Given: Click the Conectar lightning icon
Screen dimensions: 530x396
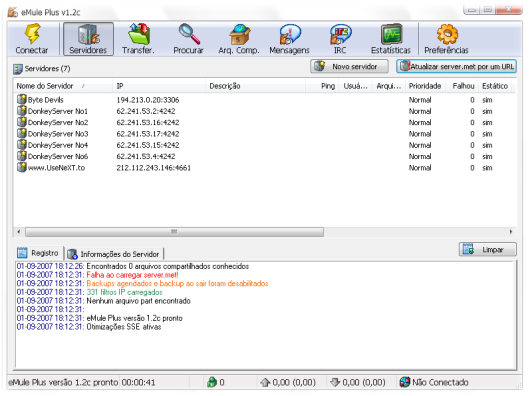Looking at the screenshot, I should click(x=32, y=33).
